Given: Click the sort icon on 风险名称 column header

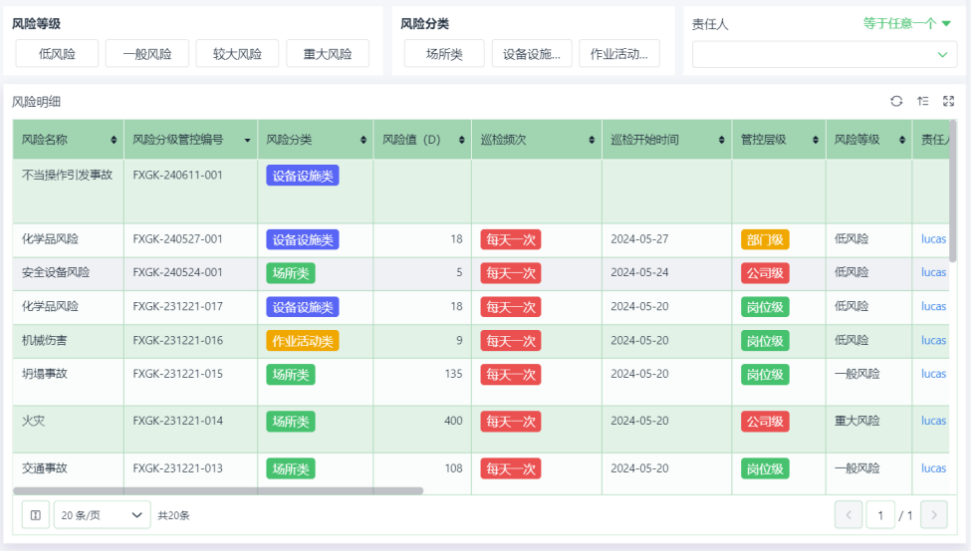Looking at the screenshot, I should [114, 140].
